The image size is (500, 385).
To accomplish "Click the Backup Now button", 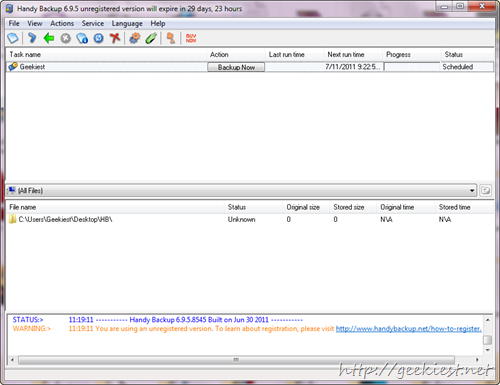I will click(236, 67).
